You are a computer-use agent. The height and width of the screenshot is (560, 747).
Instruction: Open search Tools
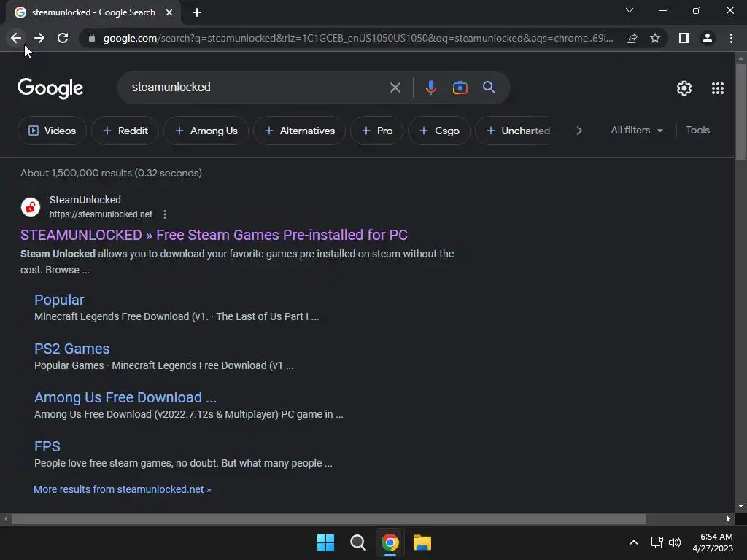click(x=697, y=130)
